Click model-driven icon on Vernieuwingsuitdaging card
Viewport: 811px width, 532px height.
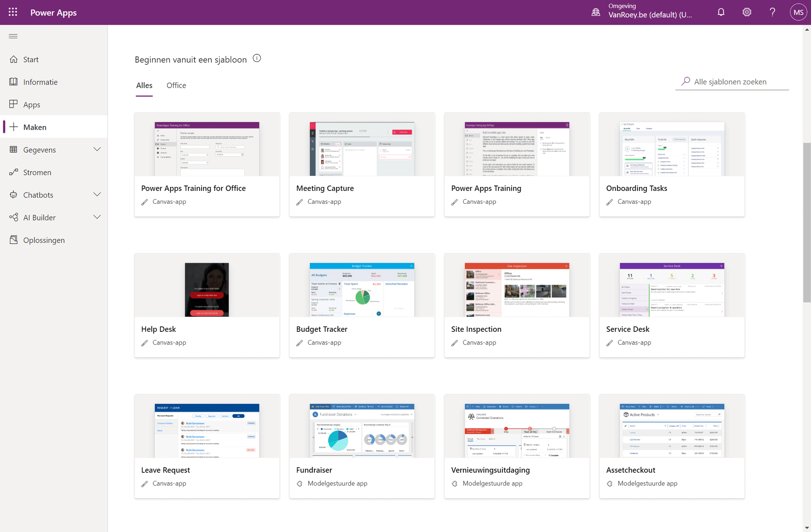pos(455,484)
